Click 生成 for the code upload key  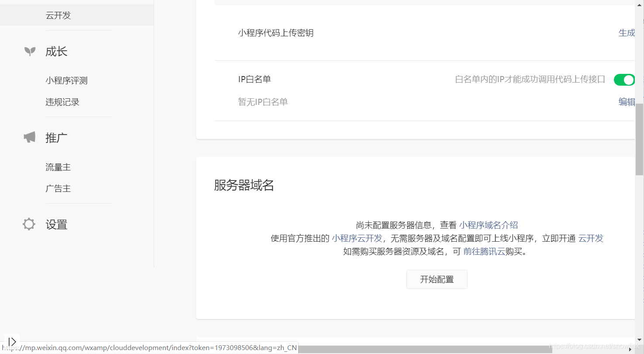[627, 33]
